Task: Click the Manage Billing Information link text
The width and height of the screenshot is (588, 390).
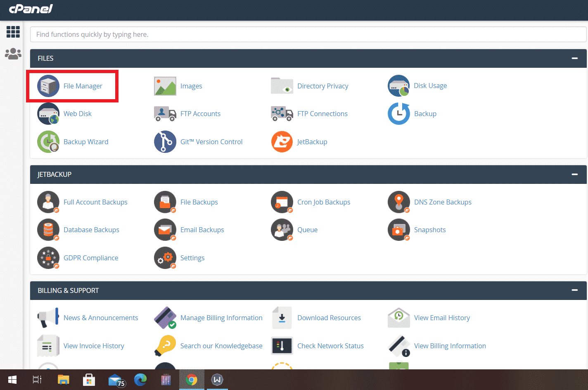Action: point(221,318)
